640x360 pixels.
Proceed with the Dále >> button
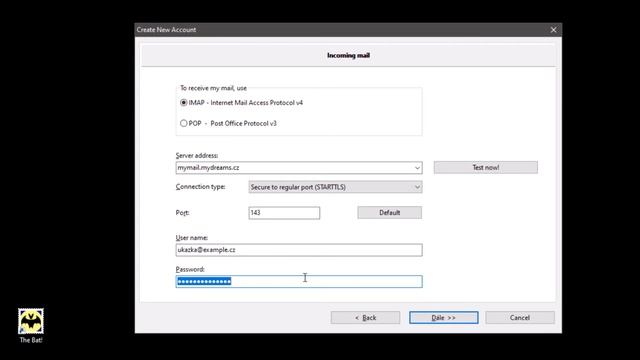point(444,318)
